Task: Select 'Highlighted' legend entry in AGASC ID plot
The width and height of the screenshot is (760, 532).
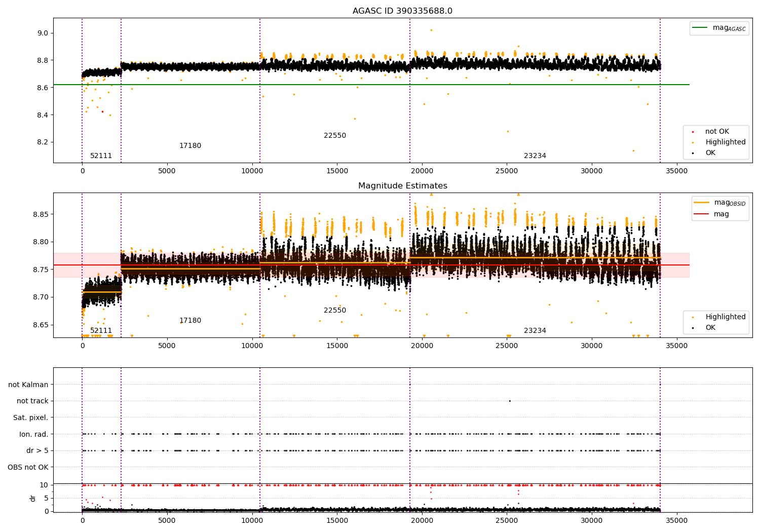Action: (726, 142)
